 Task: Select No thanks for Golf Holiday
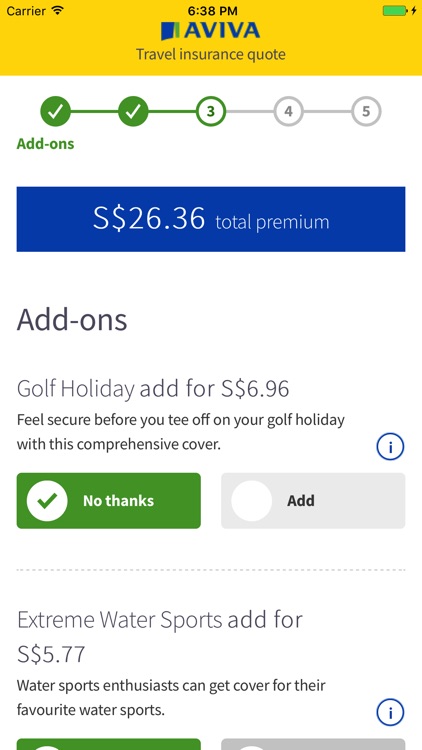pyautogui.click(x=109, y=501)
